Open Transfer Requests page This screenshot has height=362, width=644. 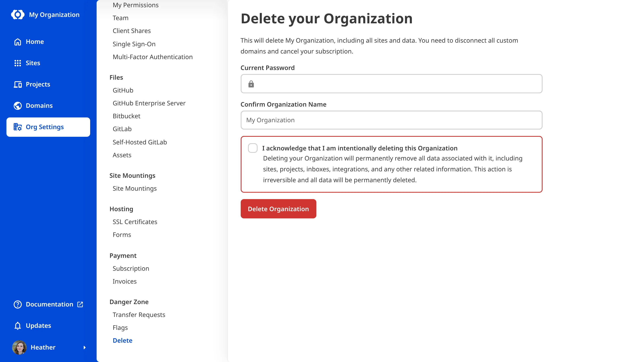(139, 315)
